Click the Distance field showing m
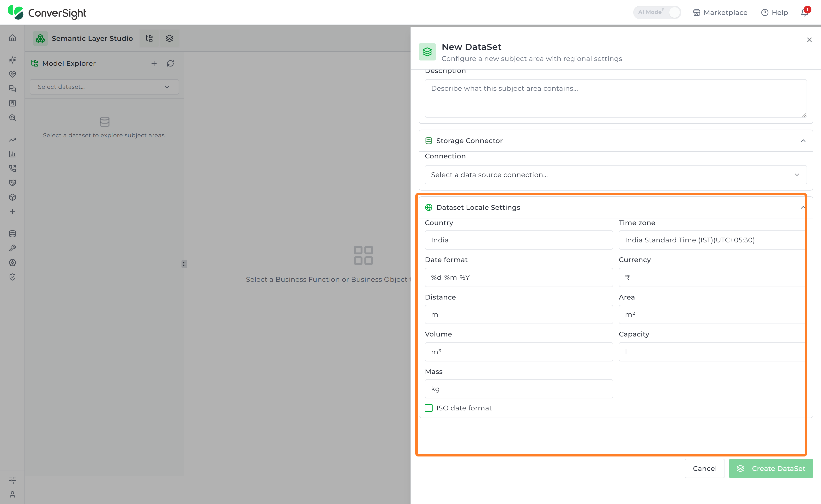 519,314
